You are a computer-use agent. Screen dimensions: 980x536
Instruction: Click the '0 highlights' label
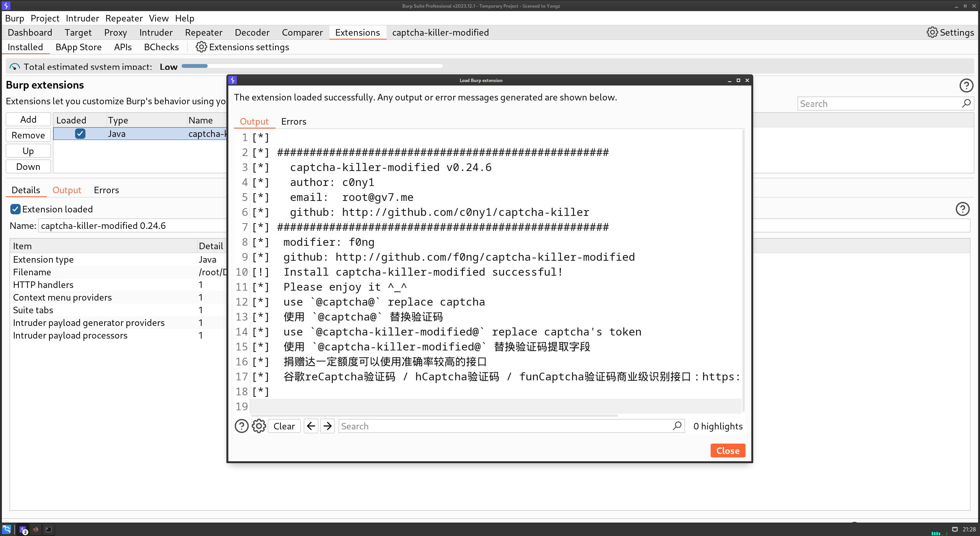point(718,426)
